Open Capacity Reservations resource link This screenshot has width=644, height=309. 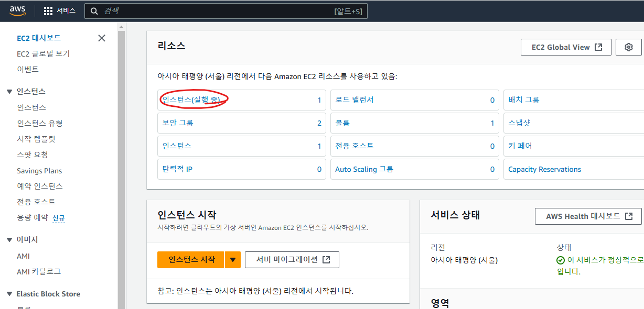point(545,169)
